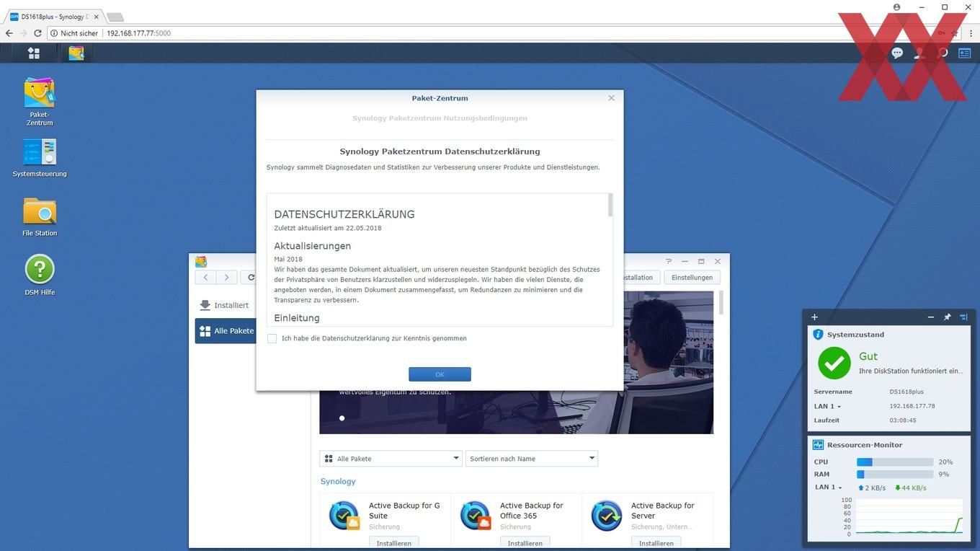Click the Systemzustand shield info icon

(818, 335)
